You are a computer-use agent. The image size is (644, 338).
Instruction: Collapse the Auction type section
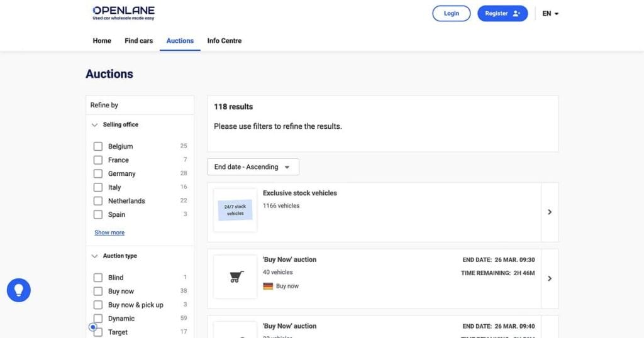tap(95, 256)
